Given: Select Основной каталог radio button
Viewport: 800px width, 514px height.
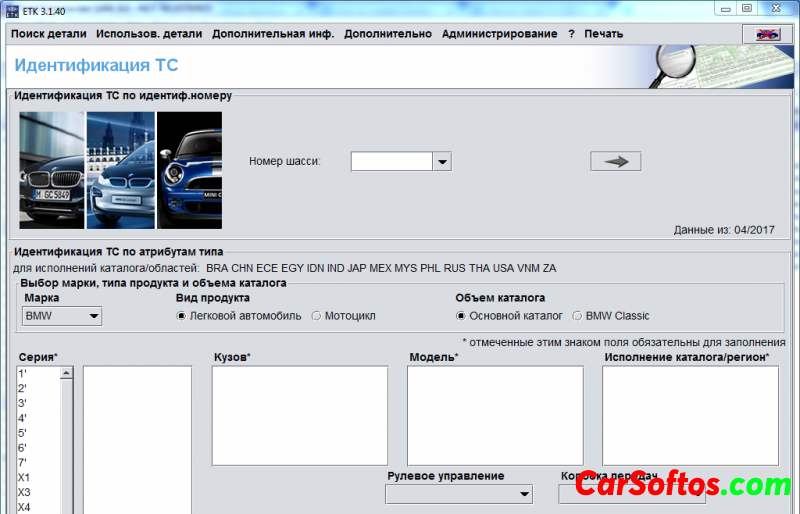Looking at the screenshot, I should [461, 316].
